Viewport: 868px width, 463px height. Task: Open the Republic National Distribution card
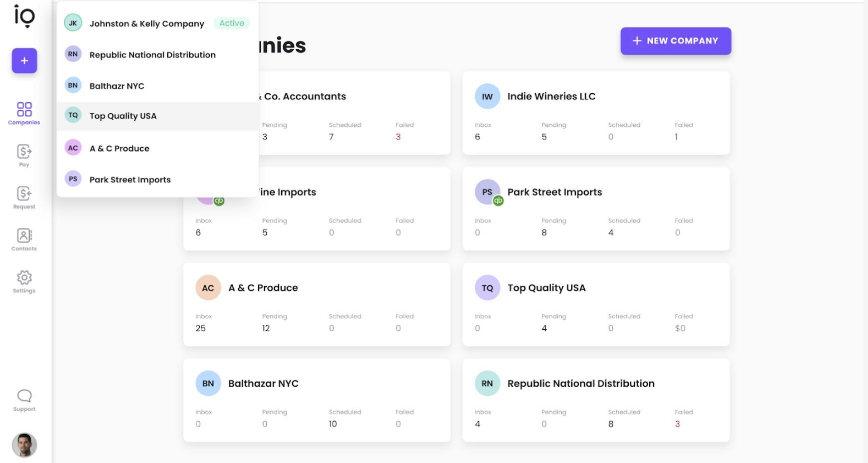coord(595,400)
